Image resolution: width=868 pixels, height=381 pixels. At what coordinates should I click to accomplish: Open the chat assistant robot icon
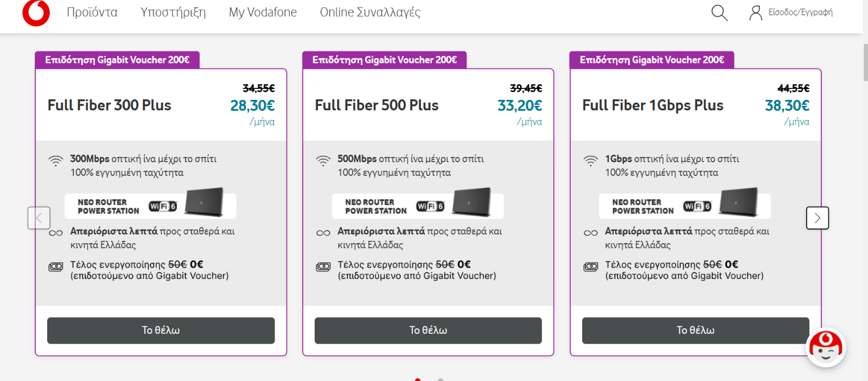point(825,347)
